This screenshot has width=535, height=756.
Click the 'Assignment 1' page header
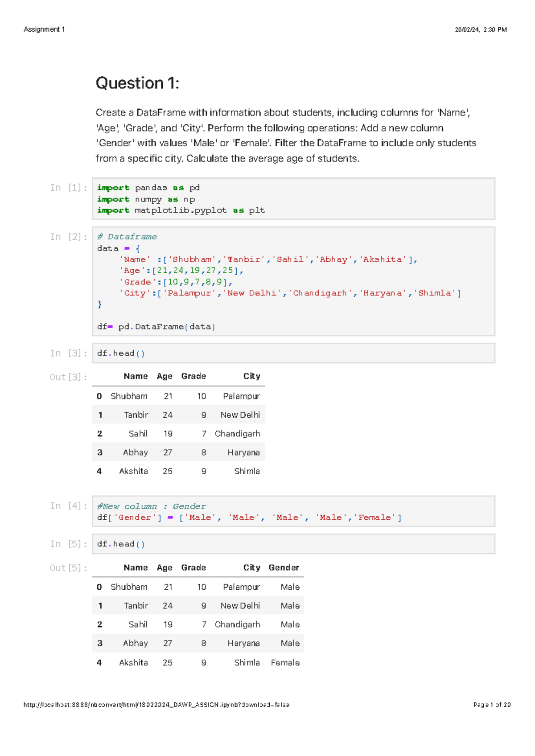click(44, 29)
